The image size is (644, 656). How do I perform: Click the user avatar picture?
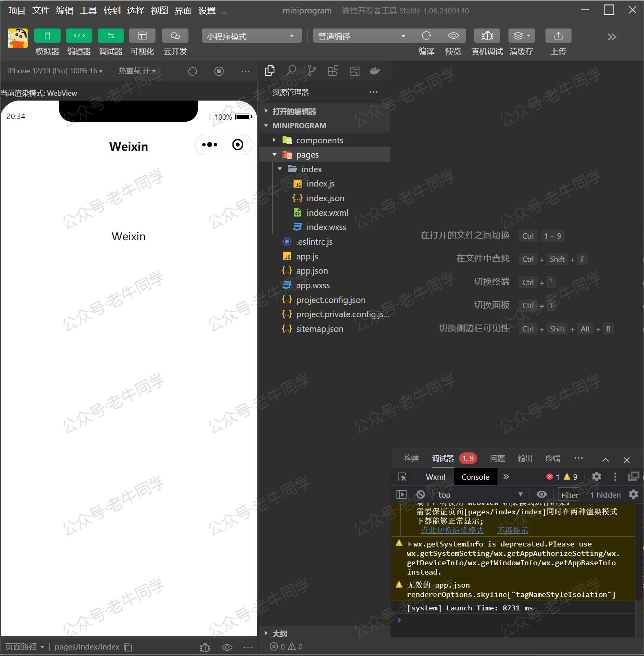pyautogui.click(x=18, y=38)
